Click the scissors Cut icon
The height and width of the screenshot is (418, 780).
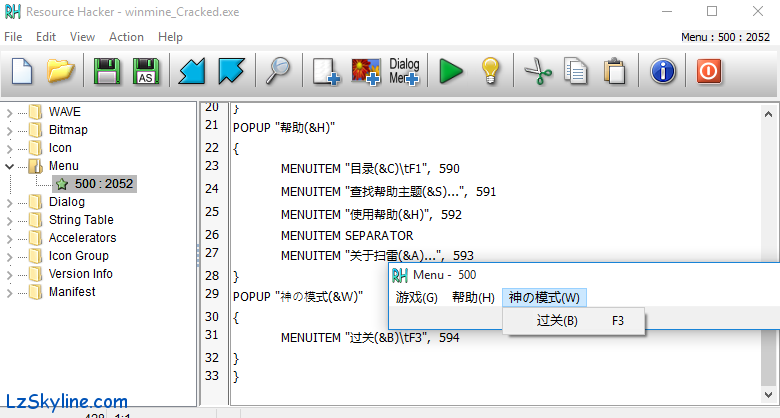537,71
